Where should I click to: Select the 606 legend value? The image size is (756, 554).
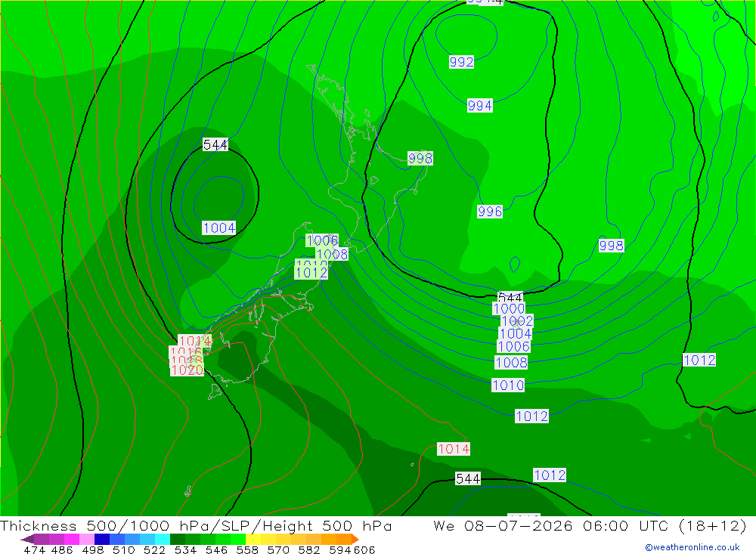pyautogui.click(x=364, y=549)
